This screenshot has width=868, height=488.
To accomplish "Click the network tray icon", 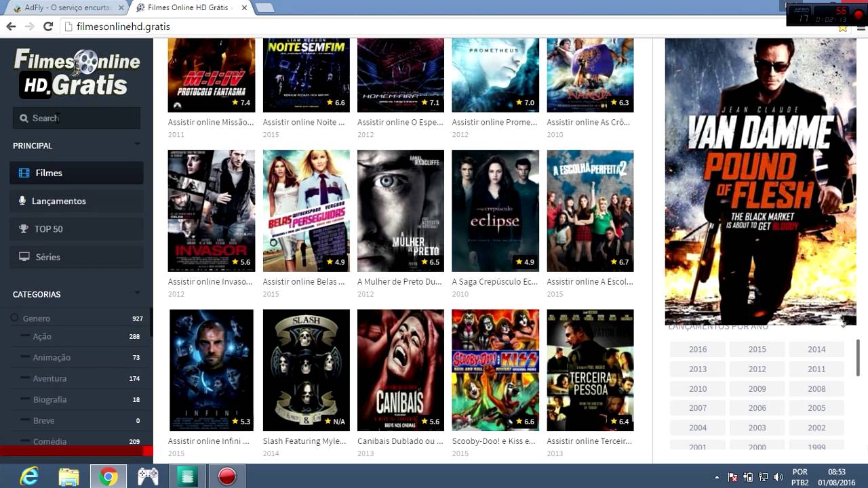I will 763,477.
